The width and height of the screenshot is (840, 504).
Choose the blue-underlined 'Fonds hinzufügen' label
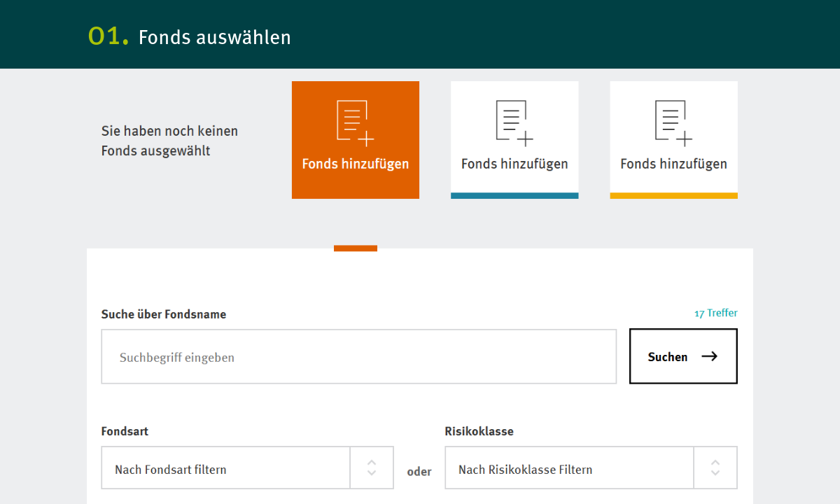point(514,164)
